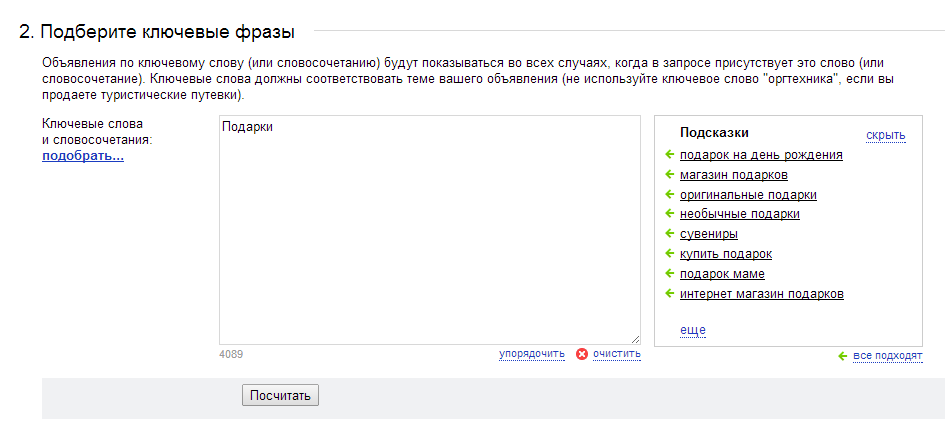Click green arrow next to оригинальные подарки
Screen dimensions: 945x426
coord(669,195)
